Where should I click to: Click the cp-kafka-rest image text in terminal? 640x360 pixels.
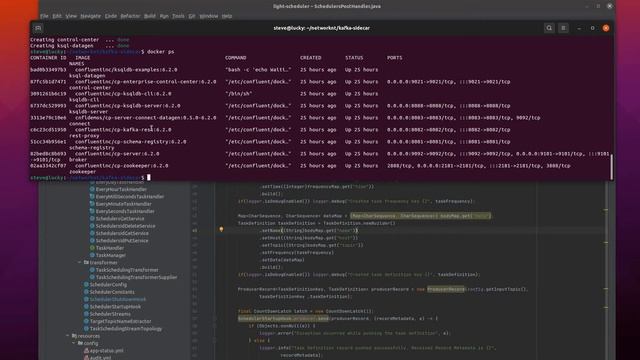pos(123,130)
